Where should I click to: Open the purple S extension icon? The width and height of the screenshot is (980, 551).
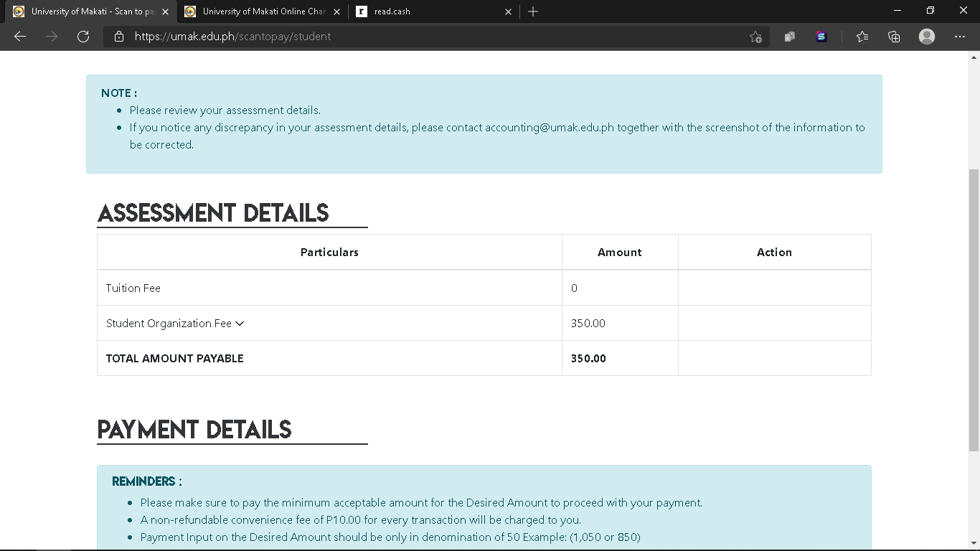pos(821,37)
